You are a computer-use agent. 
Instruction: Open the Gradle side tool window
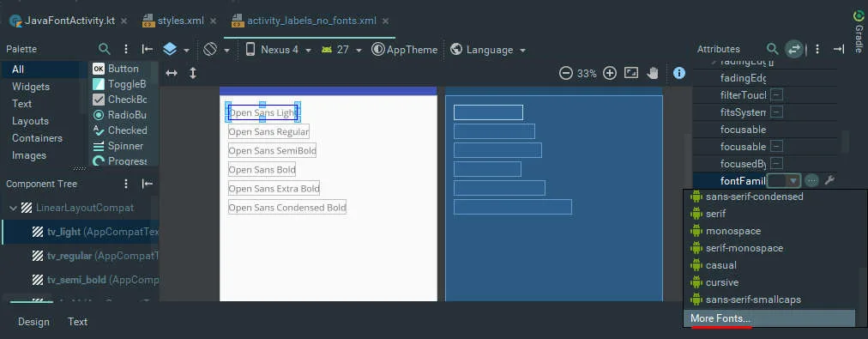pos(859,31)
